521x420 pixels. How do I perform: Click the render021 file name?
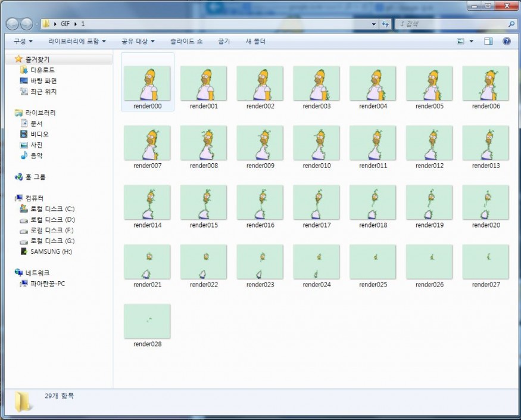[148, 284]
